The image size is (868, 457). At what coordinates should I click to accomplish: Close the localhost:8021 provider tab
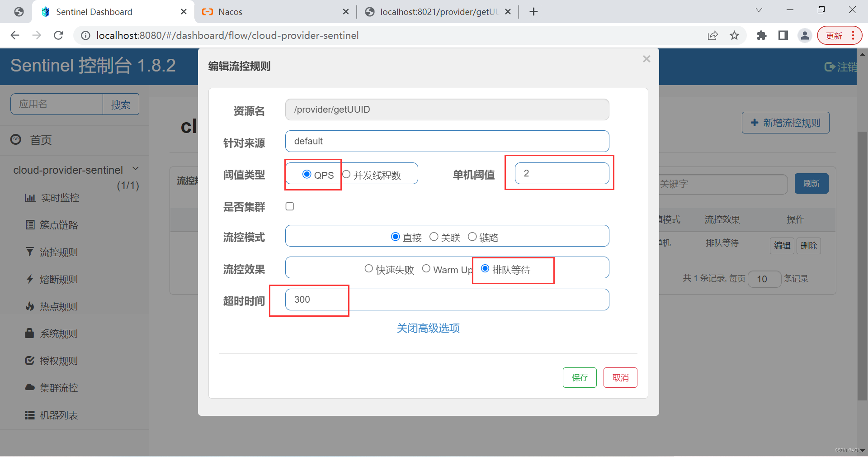[508, 12]
